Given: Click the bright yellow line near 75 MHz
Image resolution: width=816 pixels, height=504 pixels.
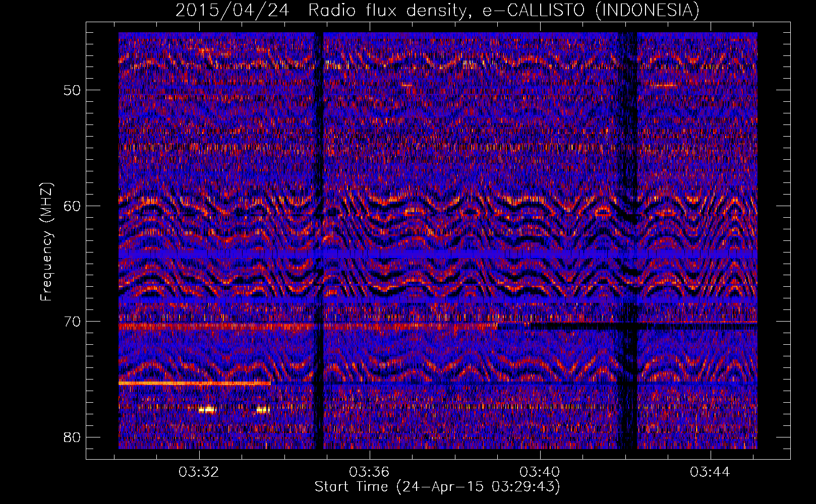Looking at the screenshot, I should 195,384.
